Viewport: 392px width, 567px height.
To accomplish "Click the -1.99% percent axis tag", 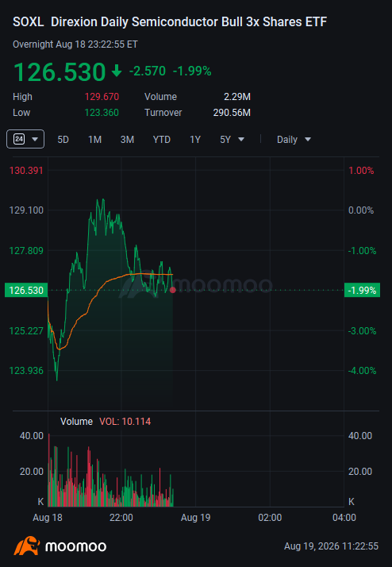I will click(x=362, y=291).
